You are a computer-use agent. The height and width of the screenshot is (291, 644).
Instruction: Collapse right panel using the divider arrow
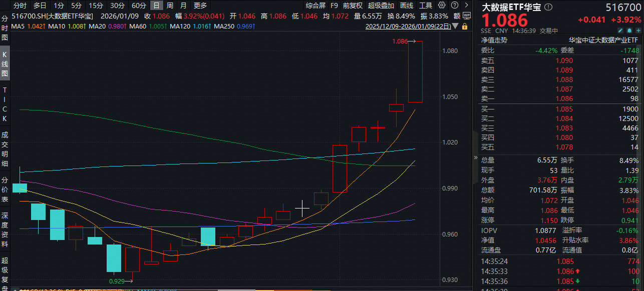475,157
